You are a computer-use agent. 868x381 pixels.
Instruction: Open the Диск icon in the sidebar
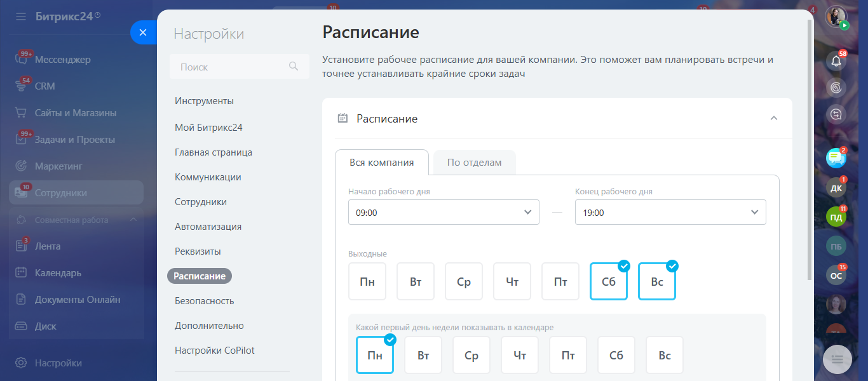tap(21, 326)
